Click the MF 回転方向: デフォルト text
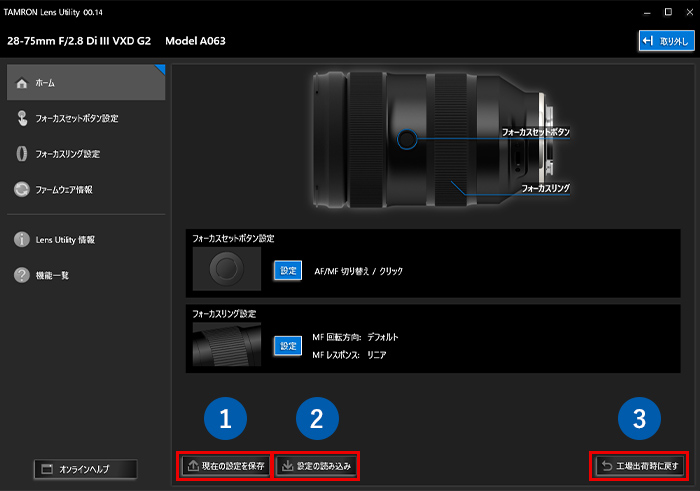 click(355, 337)
